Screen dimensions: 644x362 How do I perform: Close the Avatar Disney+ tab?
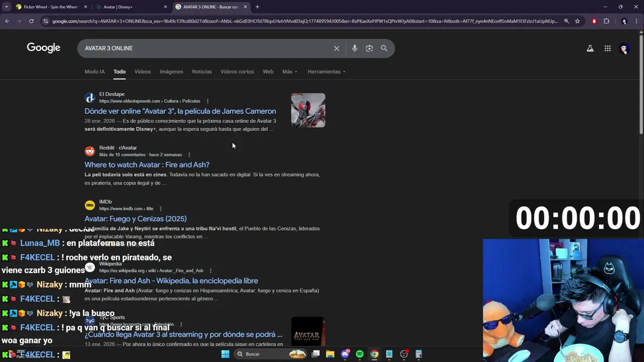pyautogui.click(x=166, y=7)
